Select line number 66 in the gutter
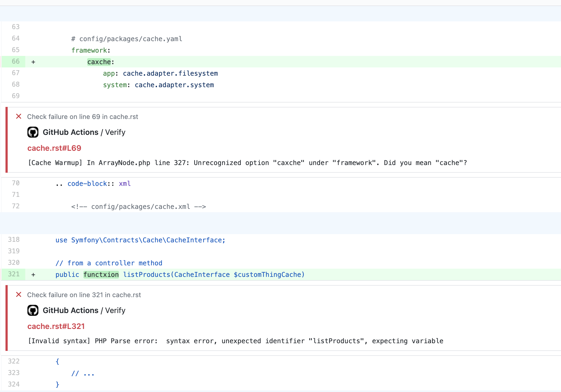 click(16, 61)
